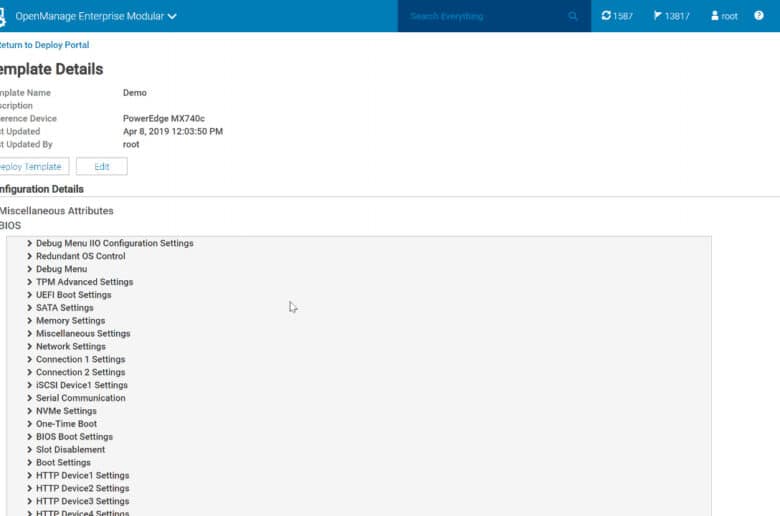Viewport: 780px width, 516px height.
Task: Expand NVMe Settings chevron
Action: [29, 411]
